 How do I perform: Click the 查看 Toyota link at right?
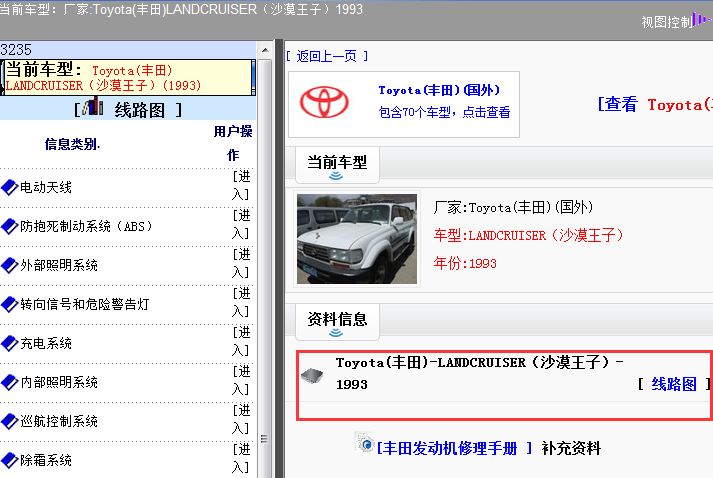tap(655, 105)
